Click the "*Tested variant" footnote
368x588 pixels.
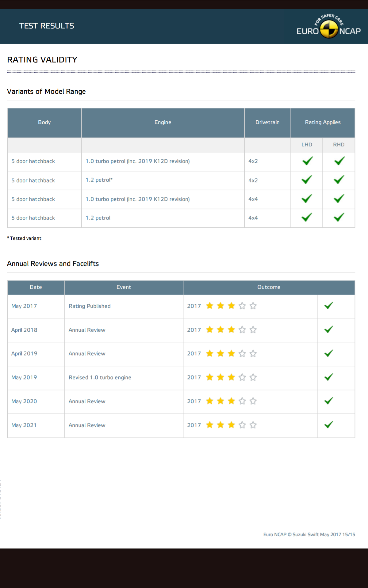[24, 238]
